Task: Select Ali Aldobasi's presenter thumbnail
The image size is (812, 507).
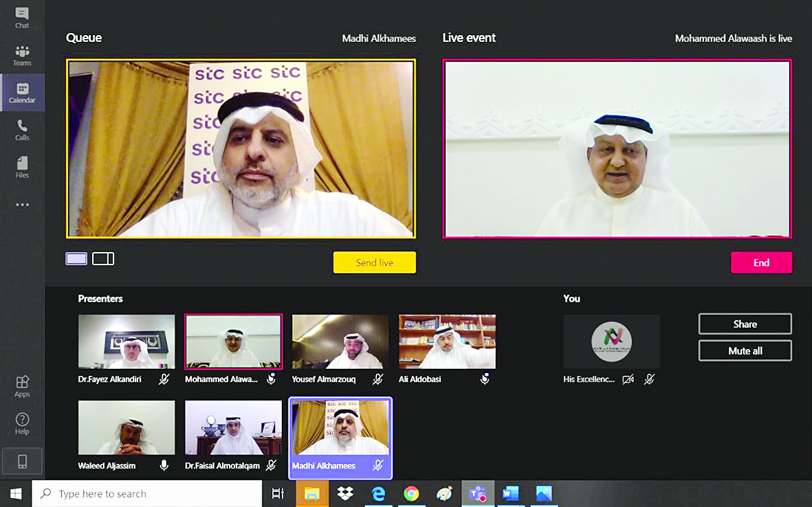Action: tap(447, 342)
